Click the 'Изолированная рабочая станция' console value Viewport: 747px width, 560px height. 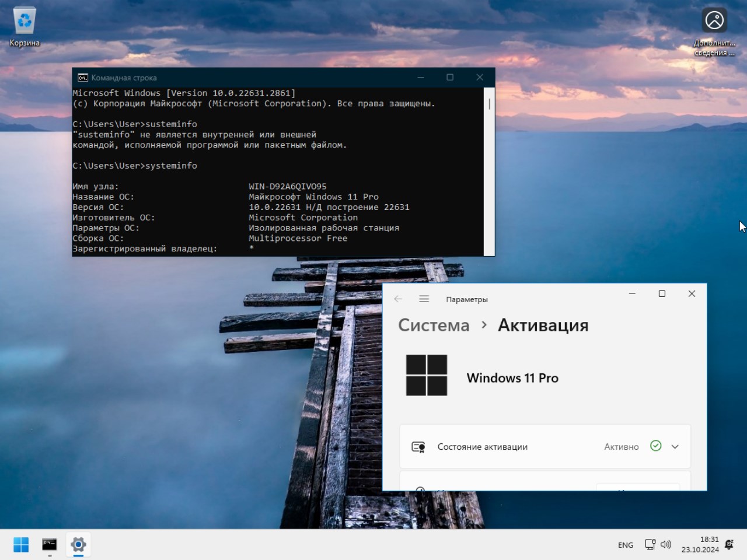click(x=324, y=228)
